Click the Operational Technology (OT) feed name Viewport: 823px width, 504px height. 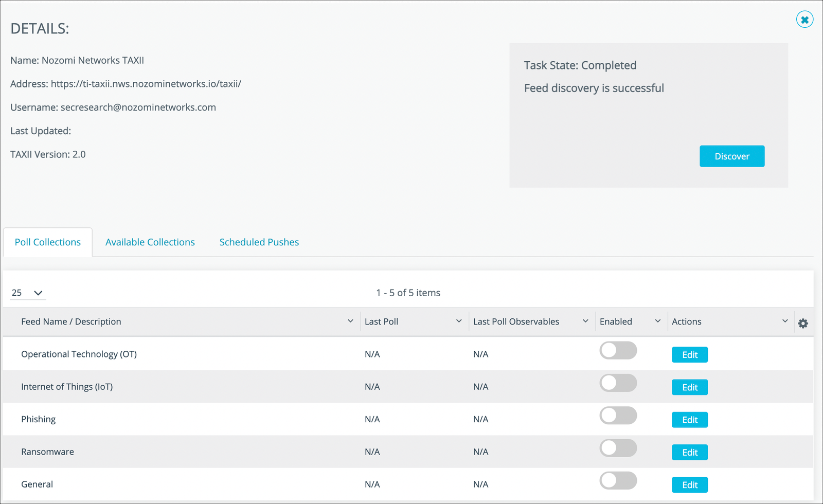pos(79,354)
